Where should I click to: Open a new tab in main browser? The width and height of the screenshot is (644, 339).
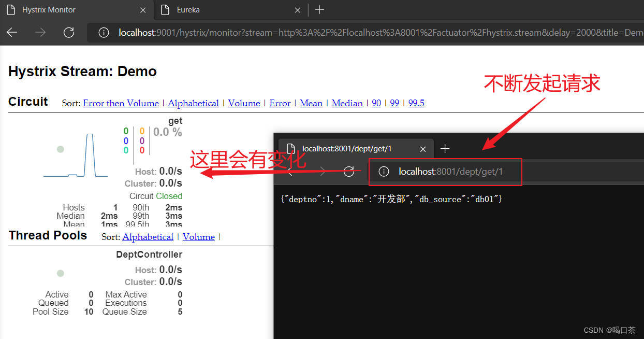(319, 10)
